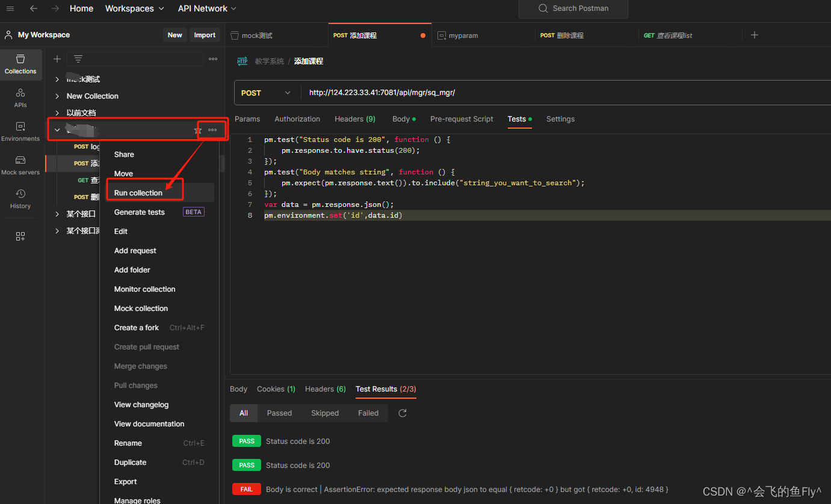Open the hamburger menu icon
Screen dimensions: 831x504
(10, 8)
